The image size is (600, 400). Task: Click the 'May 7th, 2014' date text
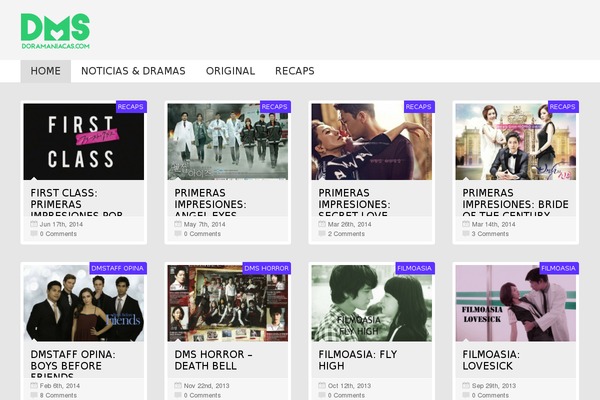pyautogui.click(x=204, y=224)
